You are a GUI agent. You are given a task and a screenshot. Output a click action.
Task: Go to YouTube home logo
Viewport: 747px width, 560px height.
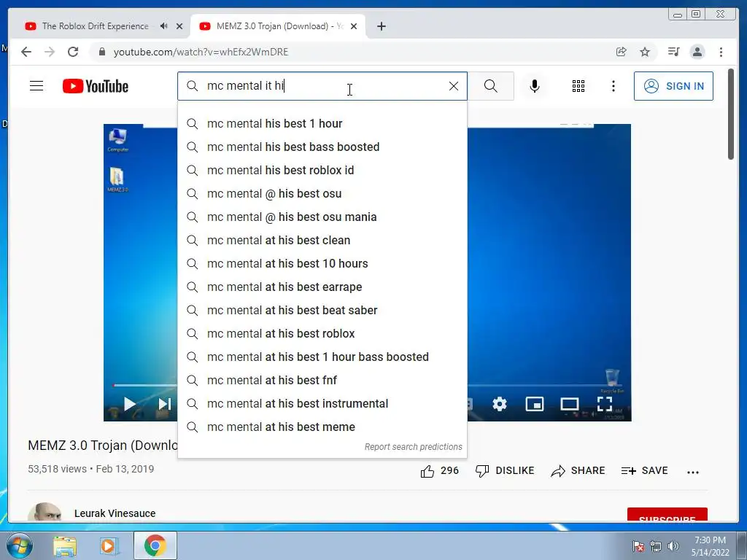[x=96, y=86]
